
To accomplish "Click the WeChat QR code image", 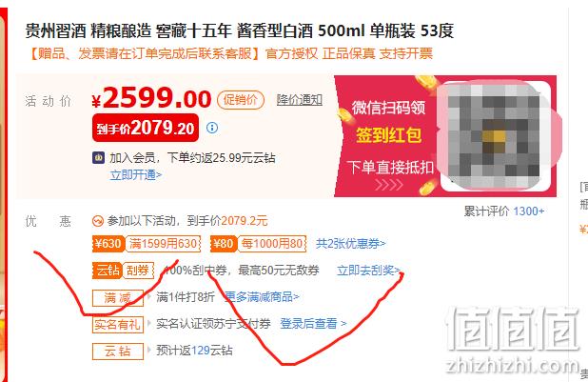I will [495, 136].
